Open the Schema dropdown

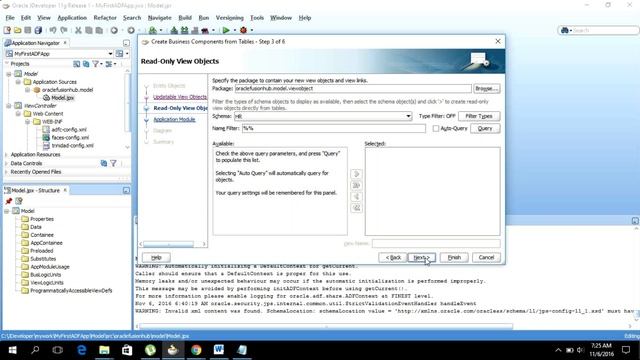click(408, 116)
